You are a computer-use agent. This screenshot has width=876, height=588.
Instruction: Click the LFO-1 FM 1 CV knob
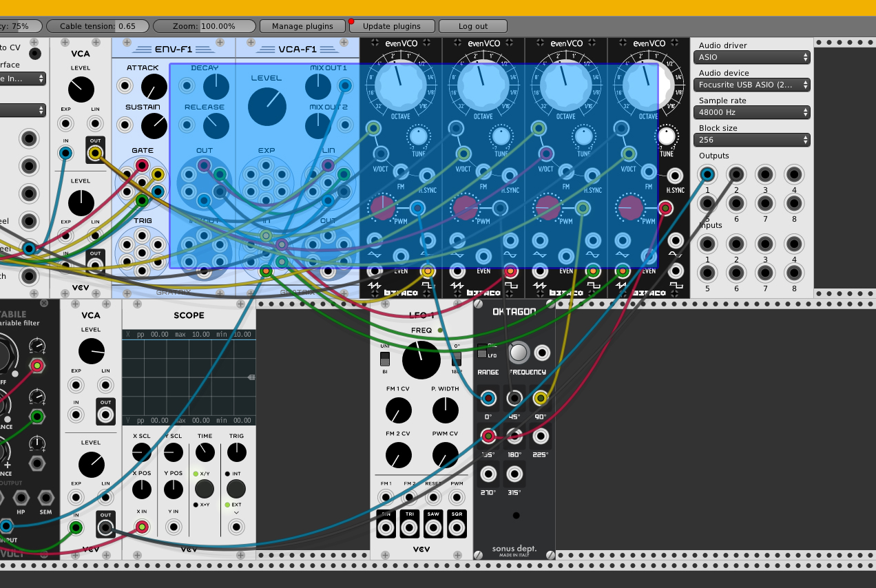pos(397,411)
